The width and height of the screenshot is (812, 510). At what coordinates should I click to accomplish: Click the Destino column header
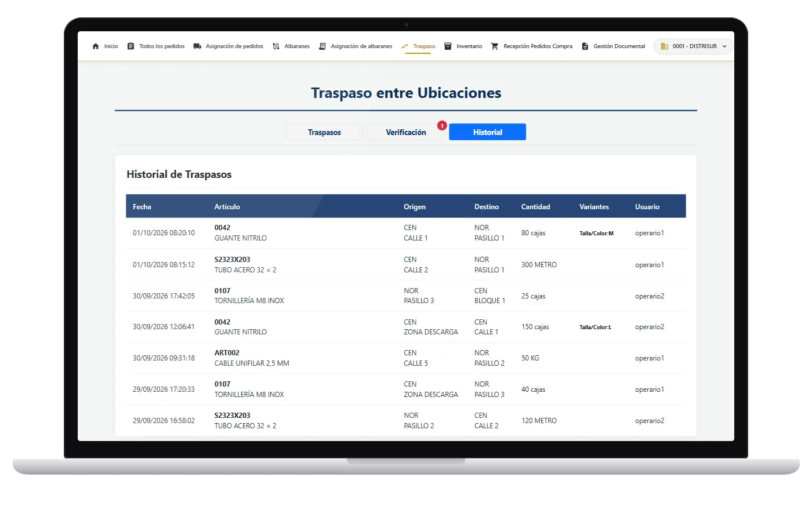point(487,207)
